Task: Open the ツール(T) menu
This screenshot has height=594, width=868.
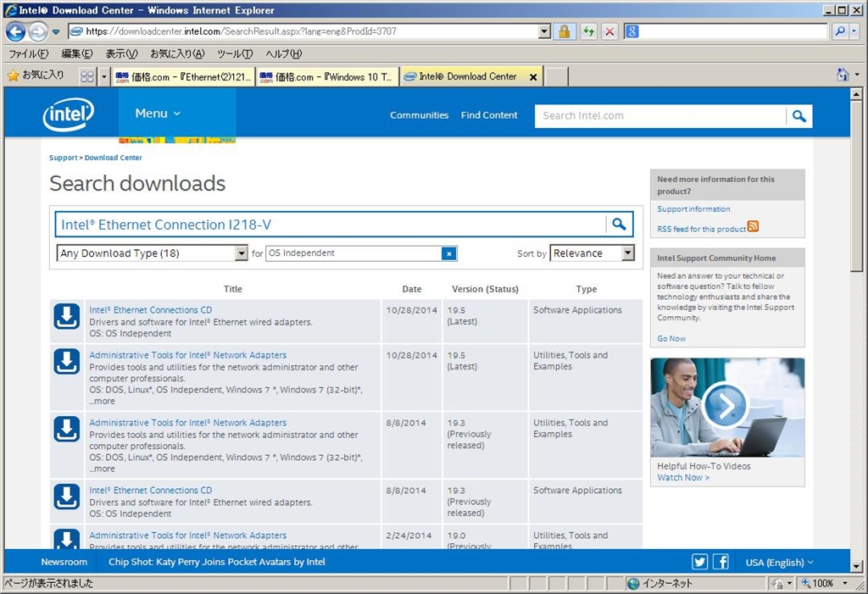Action: (235, 53)
